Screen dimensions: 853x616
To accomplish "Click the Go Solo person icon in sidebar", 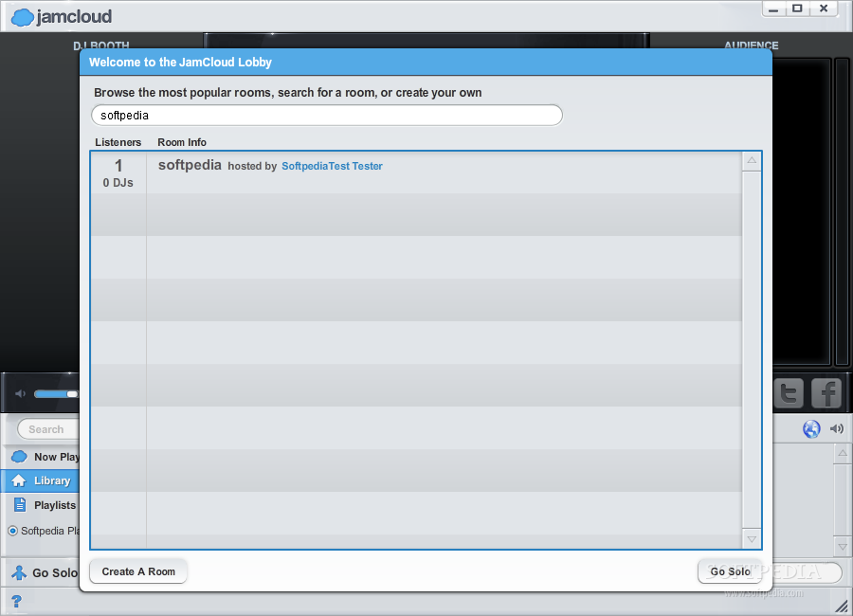I will (19, 572).
